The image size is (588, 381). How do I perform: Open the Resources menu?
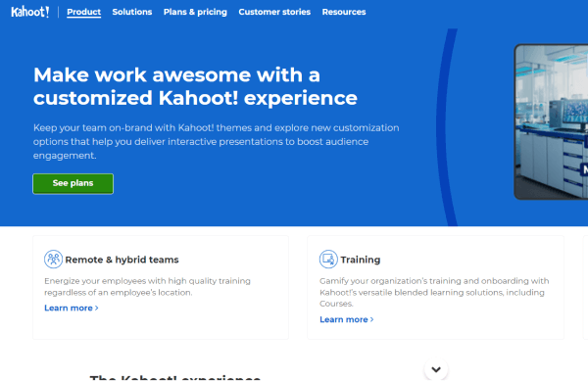pos(344,12)
